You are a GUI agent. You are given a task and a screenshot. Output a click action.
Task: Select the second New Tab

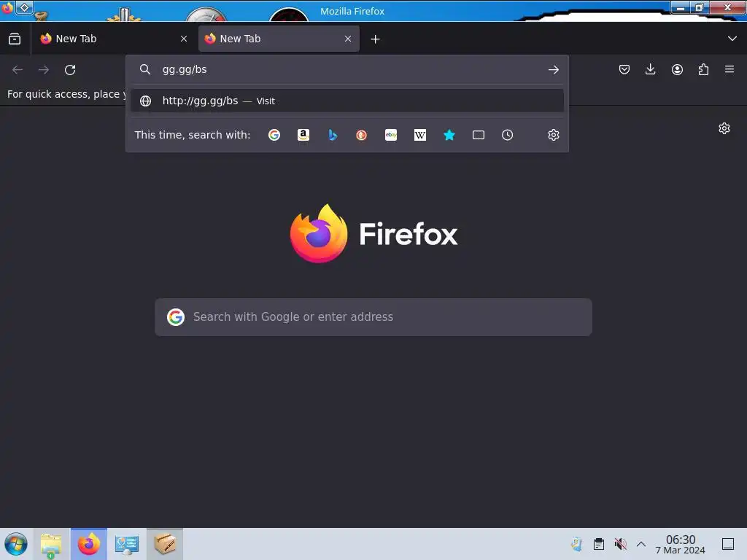279,39
